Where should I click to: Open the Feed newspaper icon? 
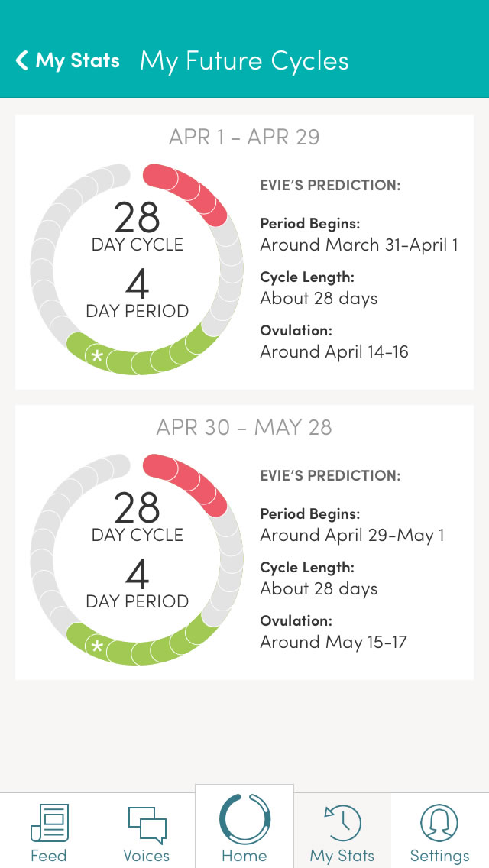coord(49,824)
